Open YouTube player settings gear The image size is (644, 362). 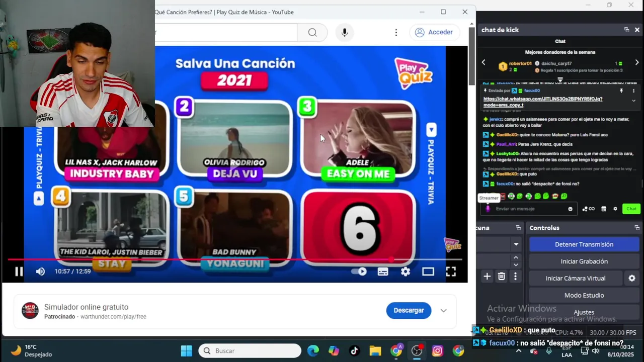click(406, 271)
